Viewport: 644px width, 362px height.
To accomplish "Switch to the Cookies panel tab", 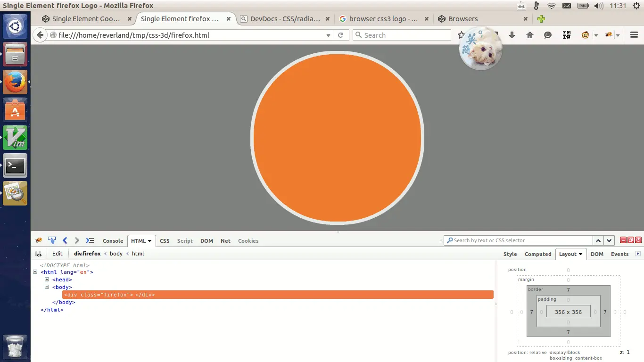I will (x=248, y=241).
